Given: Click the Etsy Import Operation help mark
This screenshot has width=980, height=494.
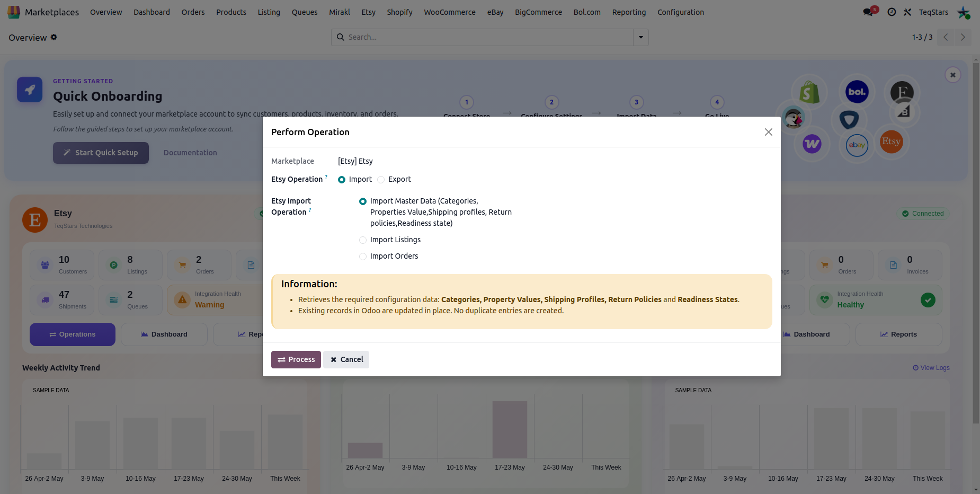Looking at the screenshot, I should 310,210.
